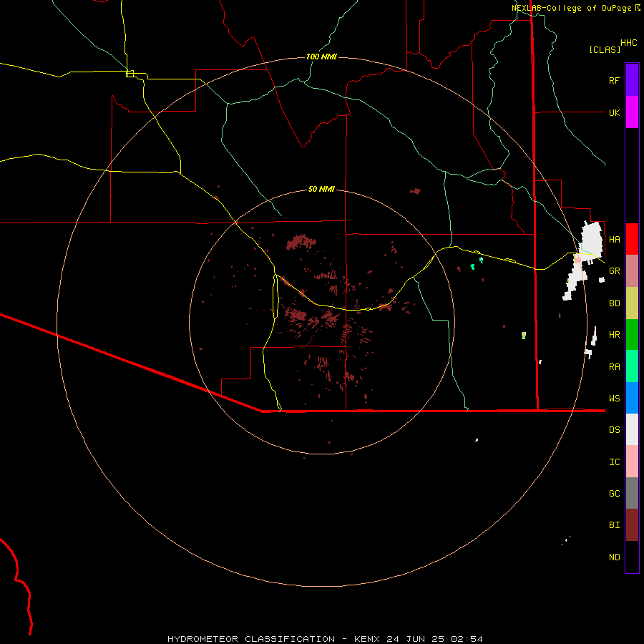Pick the light green RA swatch
Viewport: 644px width, 644px height.
[632, 366]
